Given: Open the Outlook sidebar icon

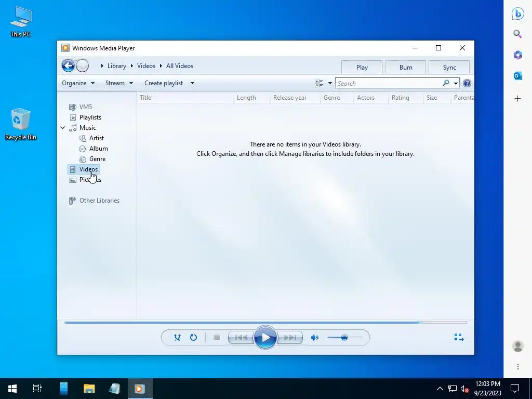Looking at the screenshot, I should click(517, 76).
